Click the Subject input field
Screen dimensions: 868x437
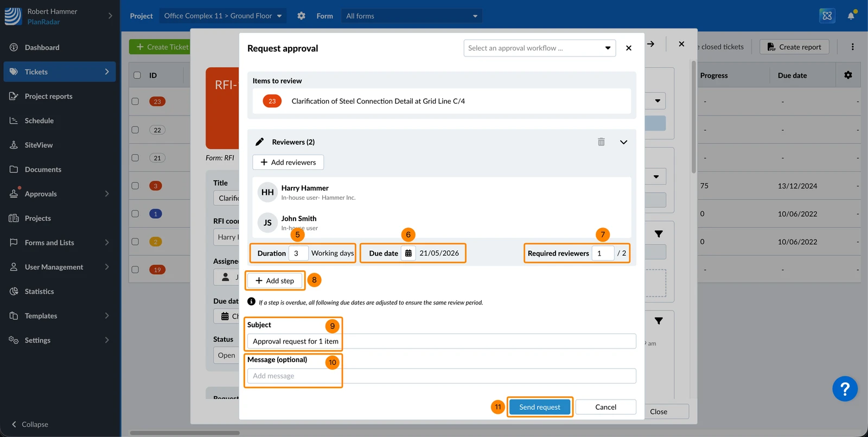[x=442, y=341]
